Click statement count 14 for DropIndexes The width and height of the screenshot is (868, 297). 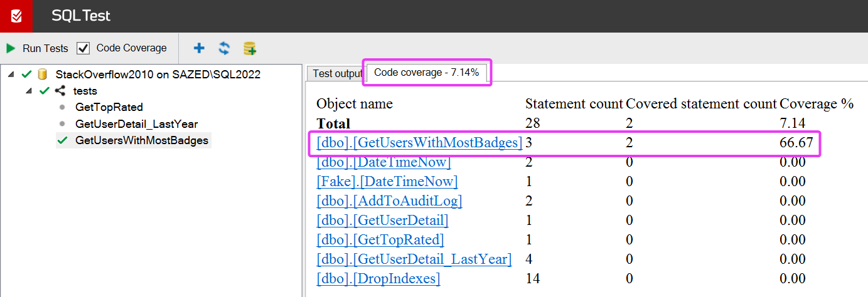pos(532,279)
